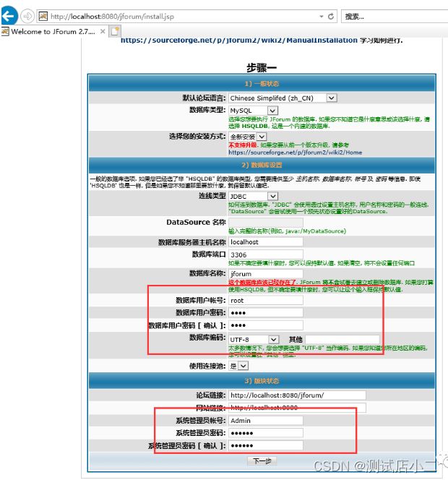Click the 网站链接 website URL field

297,408
